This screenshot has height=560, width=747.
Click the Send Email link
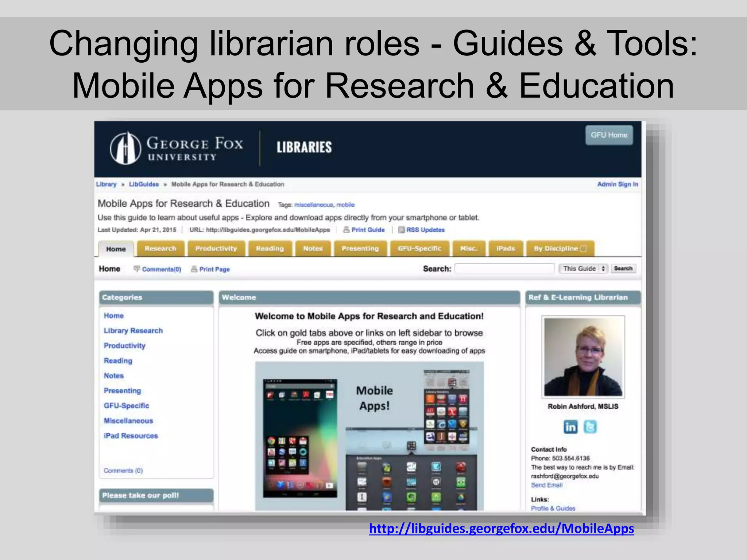pyautogui.click(x=547, y=485)
